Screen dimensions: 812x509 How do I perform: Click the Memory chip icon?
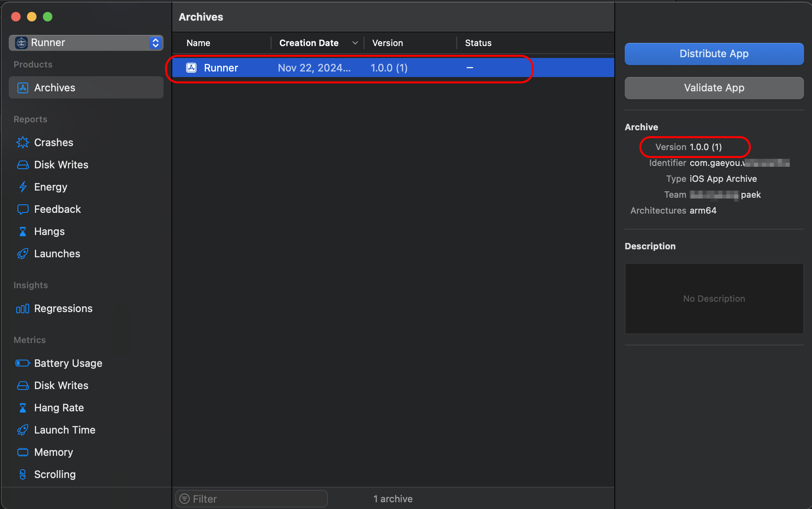pos(23,452)
